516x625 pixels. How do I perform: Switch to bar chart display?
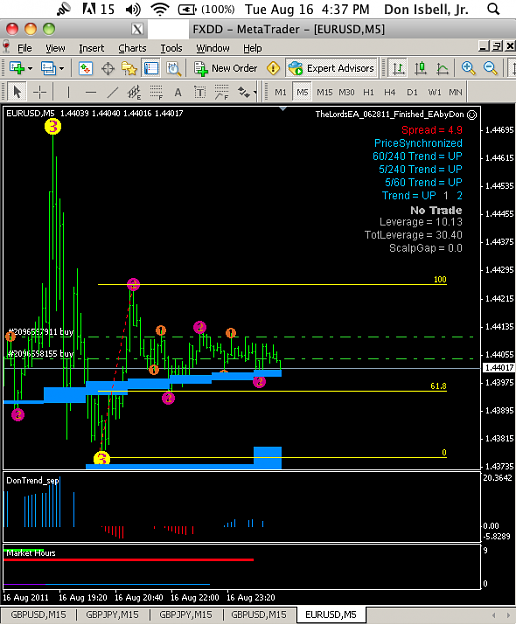(398, 68)
